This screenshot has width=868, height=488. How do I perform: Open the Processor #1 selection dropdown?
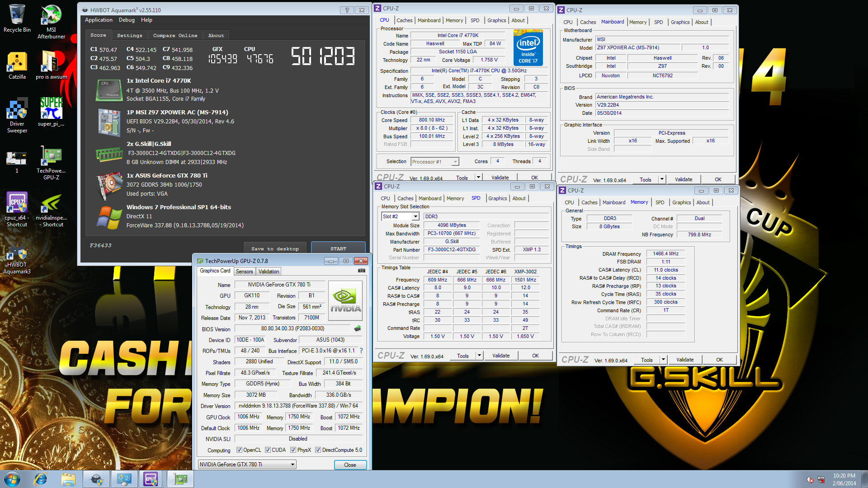click(x=435, y=162)
